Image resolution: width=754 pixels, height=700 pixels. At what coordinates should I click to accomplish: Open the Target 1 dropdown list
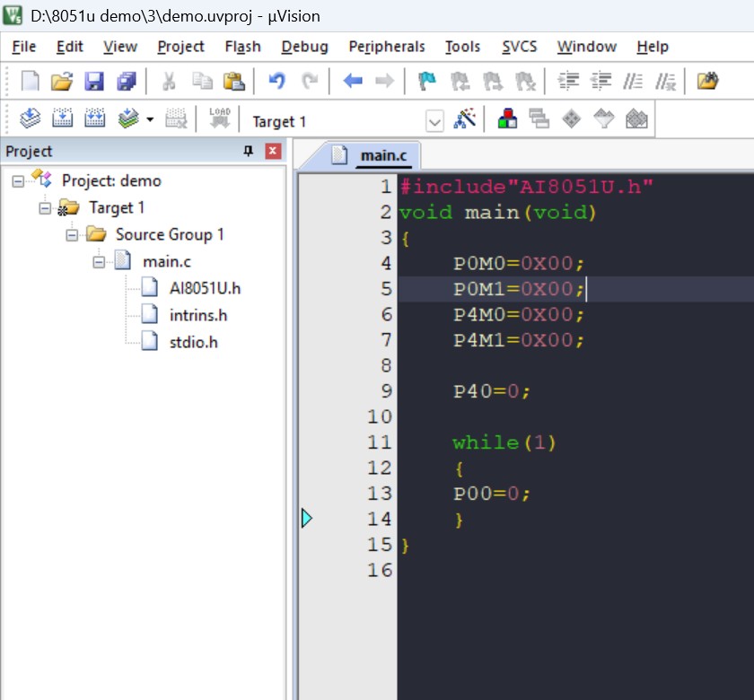(434, 121)
